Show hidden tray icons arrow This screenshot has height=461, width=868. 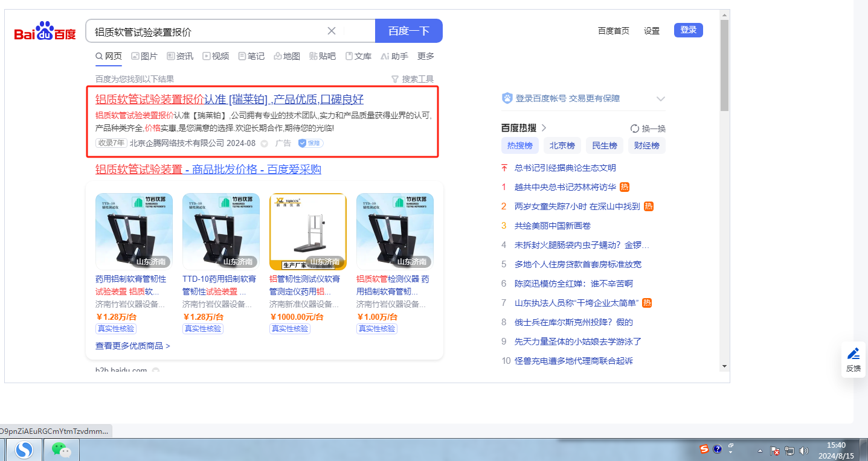pyautogui.click(x=760, y=451)
